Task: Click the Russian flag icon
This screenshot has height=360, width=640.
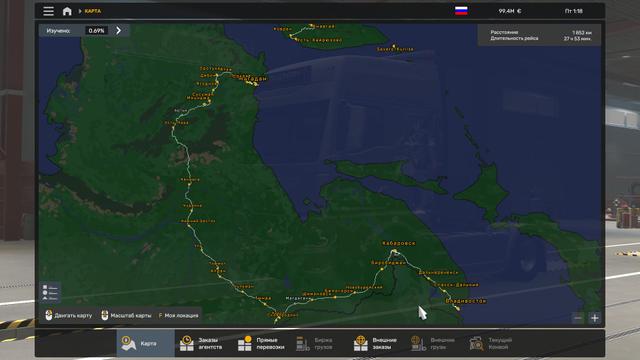Action: click(461, 11)
